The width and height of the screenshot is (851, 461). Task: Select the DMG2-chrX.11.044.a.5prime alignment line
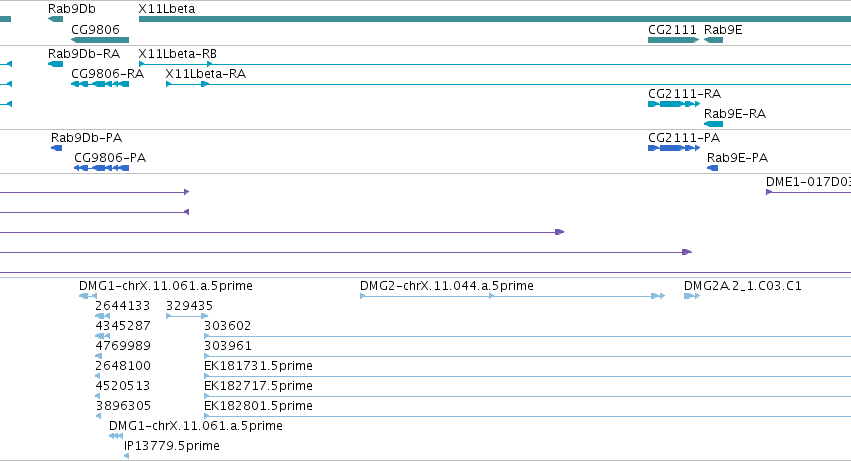pos(512,296)
